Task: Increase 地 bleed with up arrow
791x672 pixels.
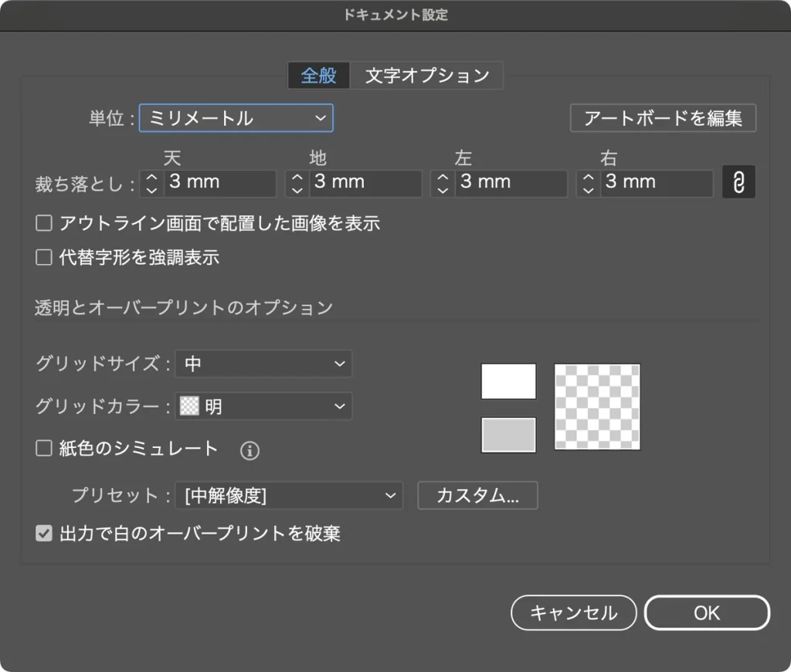Action: pyautogui.click(x=297, y=177)
